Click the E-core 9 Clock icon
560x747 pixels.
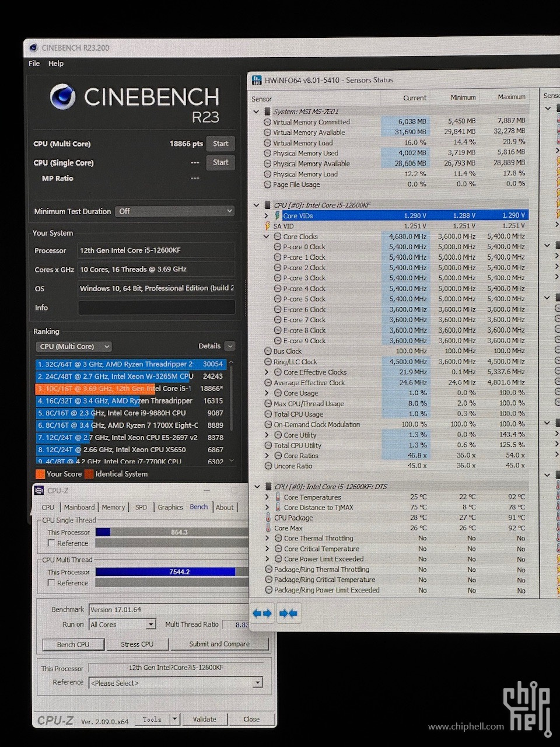(x=278, y=341)
